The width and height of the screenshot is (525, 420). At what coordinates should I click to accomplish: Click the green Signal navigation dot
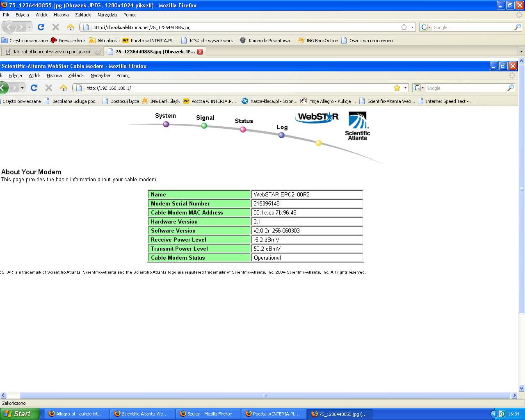[204, 126]
